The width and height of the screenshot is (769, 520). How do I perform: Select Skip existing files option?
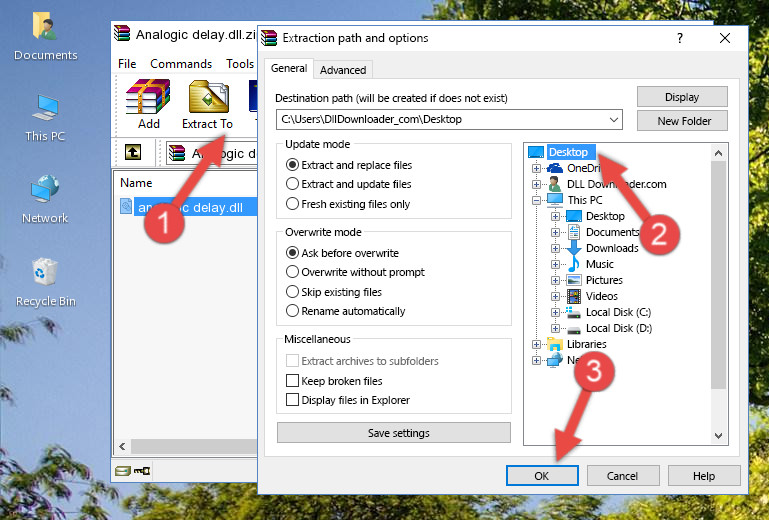pos(333,291)
